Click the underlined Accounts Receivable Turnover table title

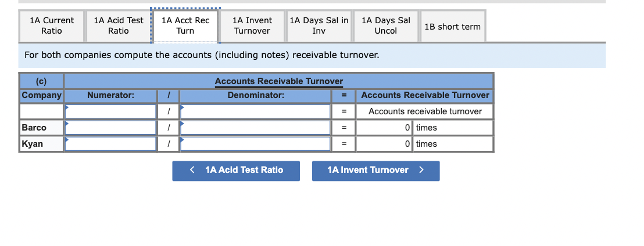click(x=279, y=81)
